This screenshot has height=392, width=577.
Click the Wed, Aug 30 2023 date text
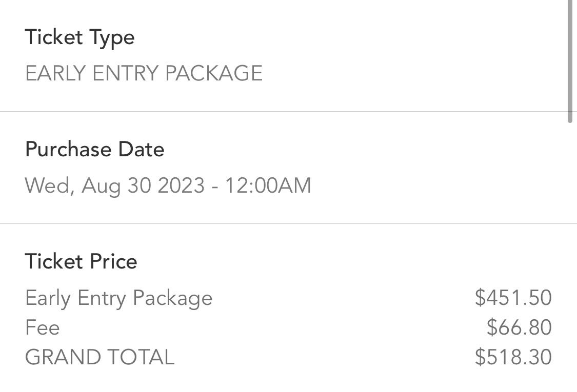[114, 185]
